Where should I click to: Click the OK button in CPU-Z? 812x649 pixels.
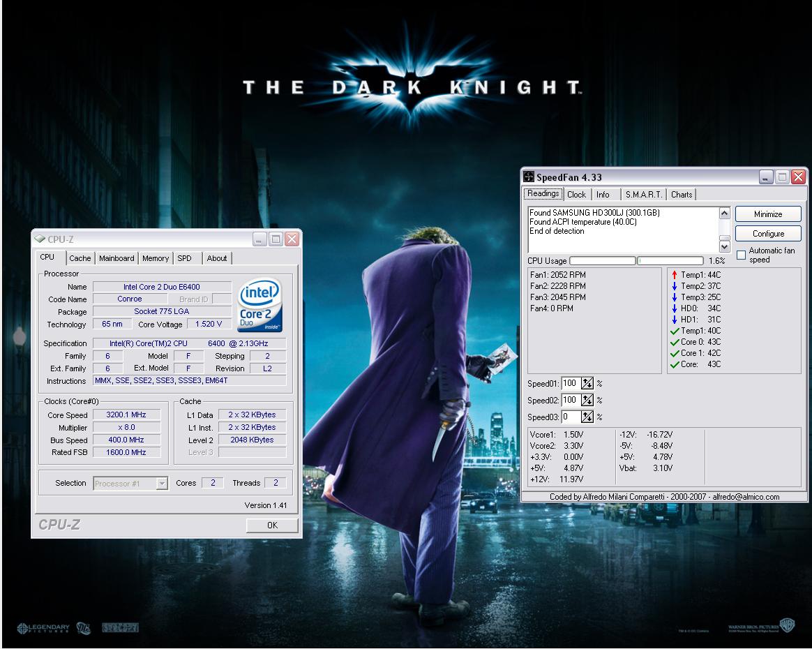click(272, 525)
